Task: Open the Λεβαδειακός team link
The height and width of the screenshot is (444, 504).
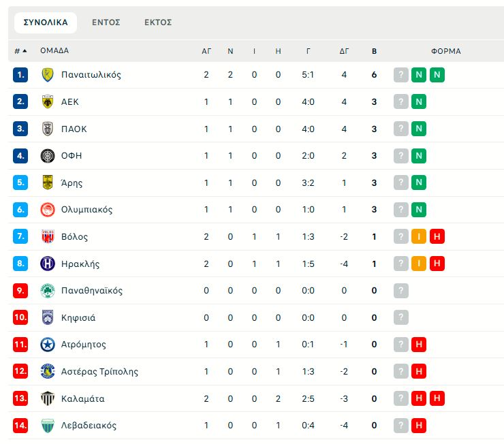Action: pyautogui.click(x=89, y=426)
